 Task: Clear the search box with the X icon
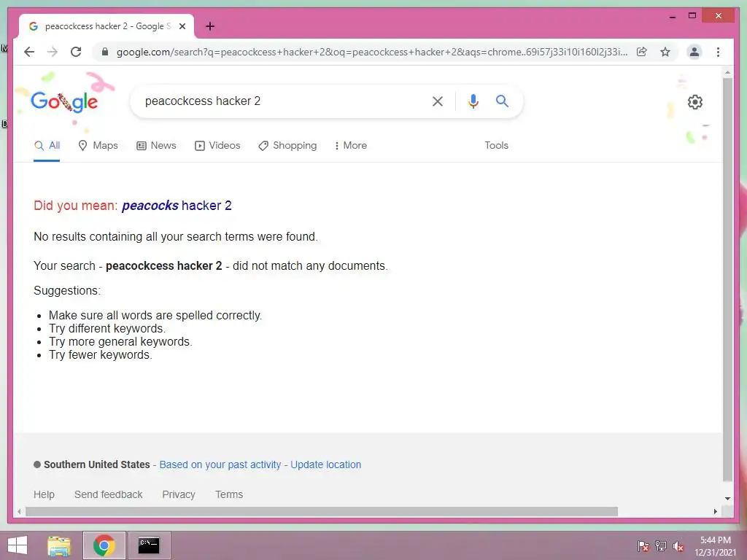438,101
